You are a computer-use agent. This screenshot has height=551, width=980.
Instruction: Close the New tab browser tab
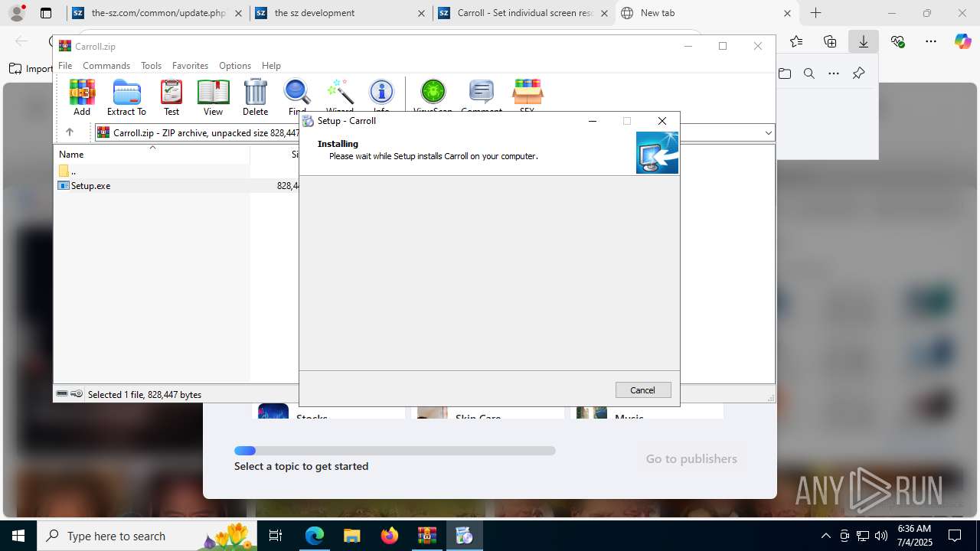tap(787, 13)
